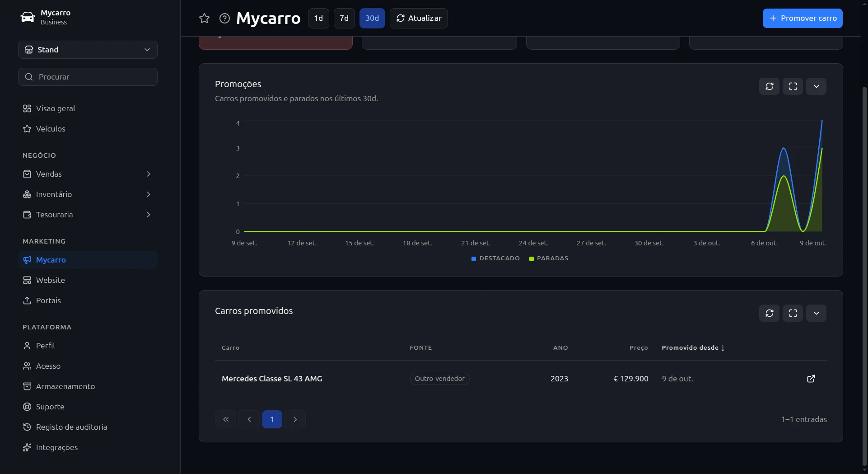Viewport: 868px width, 474px height.
Task: Sort by Promovido desde column
Action: pyautogui.click(x=693, y=347)
